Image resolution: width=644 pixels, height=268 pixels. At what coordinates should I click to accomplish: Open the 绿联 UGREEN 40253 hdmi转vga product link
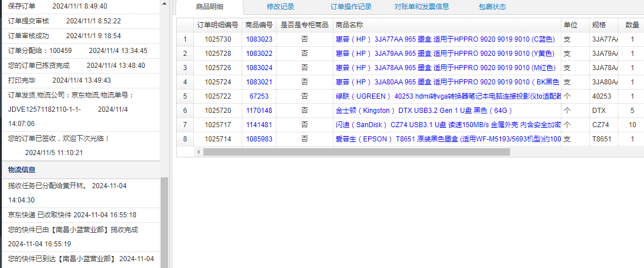[448, 96]
